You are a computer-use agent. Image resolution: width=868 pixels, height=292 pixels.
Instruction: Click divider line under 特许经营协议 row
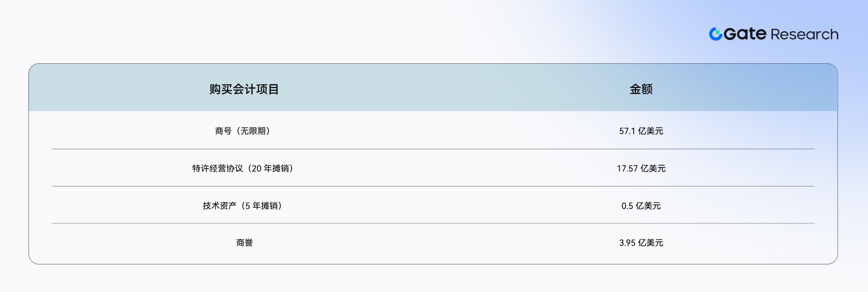[x=433, y=186]
